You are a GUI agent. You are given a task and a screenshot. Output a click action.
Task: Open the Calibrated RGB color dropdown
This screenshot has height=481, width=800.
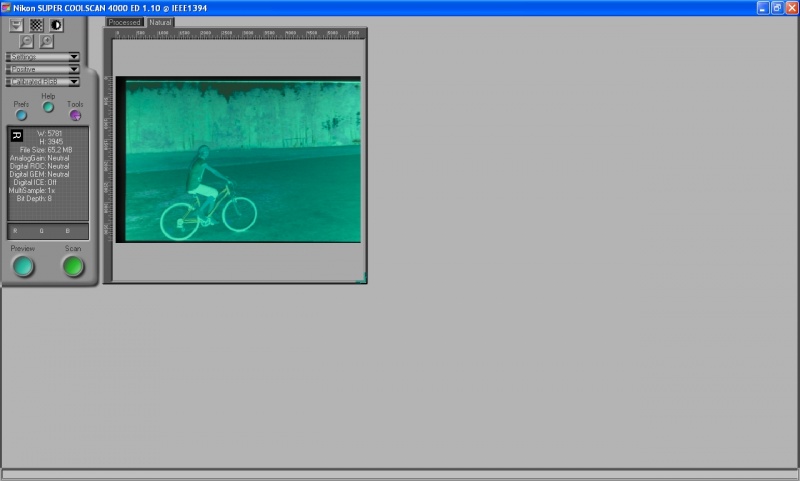coord(42,82)
